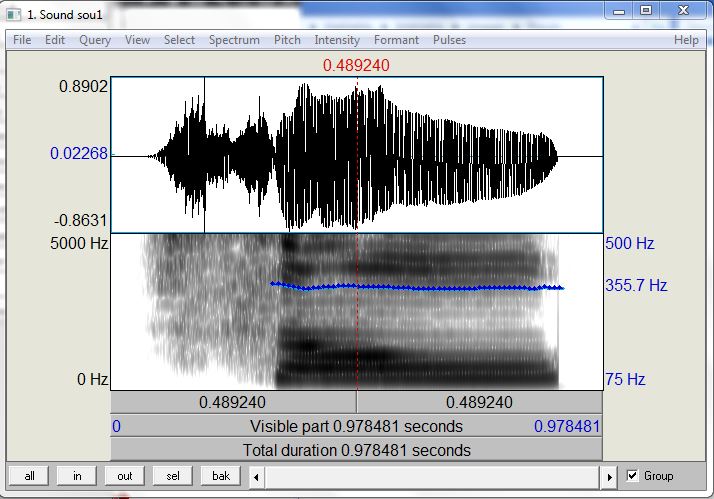This screenshot has height=499, width=714.
Task: Click the 0.02268 amplitude value label
Action: click(x=79, y=153)
